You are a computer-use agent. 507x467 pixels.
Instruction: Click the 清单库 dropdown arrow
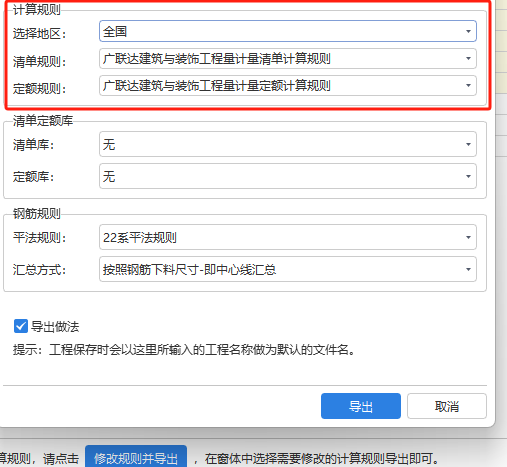click(468, 144)
